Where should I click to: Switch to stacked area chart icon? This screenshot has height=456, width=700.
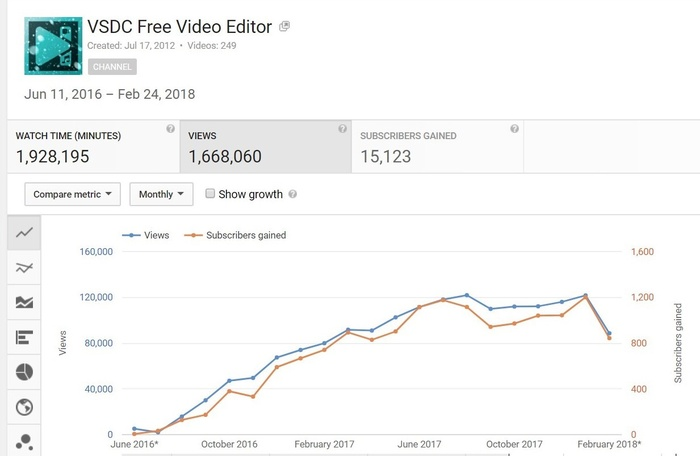pos(24,302)
